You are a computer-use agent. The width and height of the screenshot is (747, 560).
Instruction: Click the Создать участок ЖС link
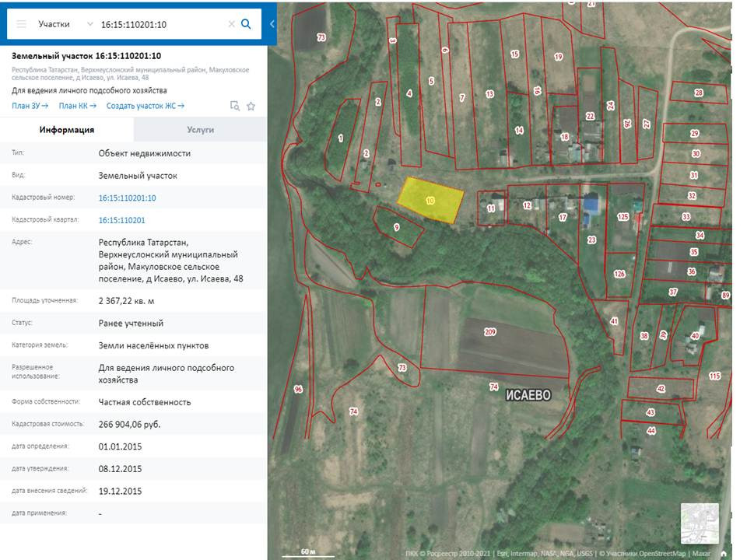pyautogui.click(x=145, y=106)
